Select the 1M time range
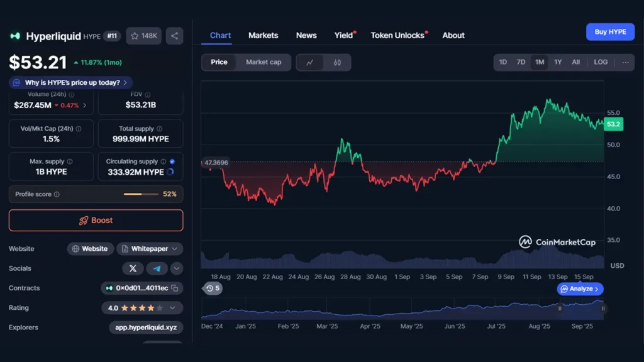 pyautogui.click(x=539, y=62)
